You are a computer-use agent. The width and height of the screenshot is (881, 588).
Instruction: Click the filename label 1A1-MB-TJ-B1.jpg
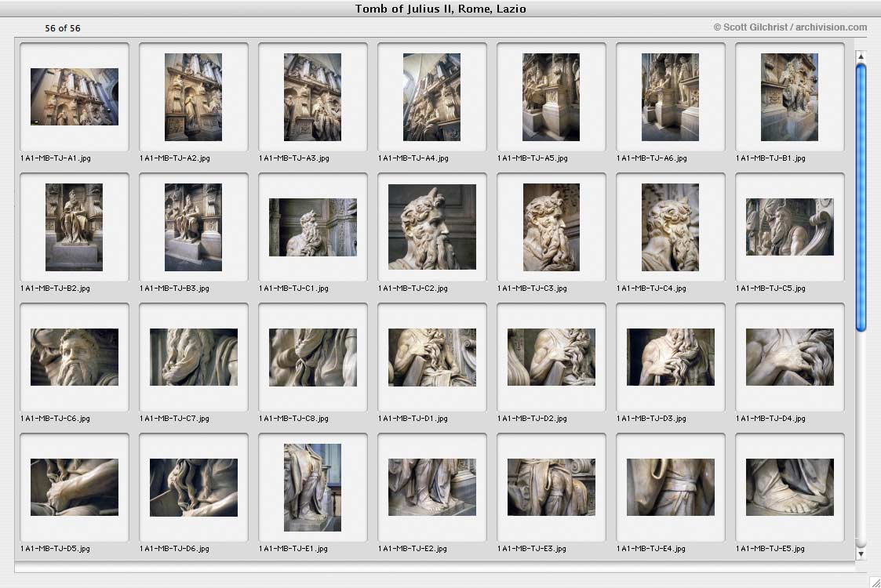(770, 158)
